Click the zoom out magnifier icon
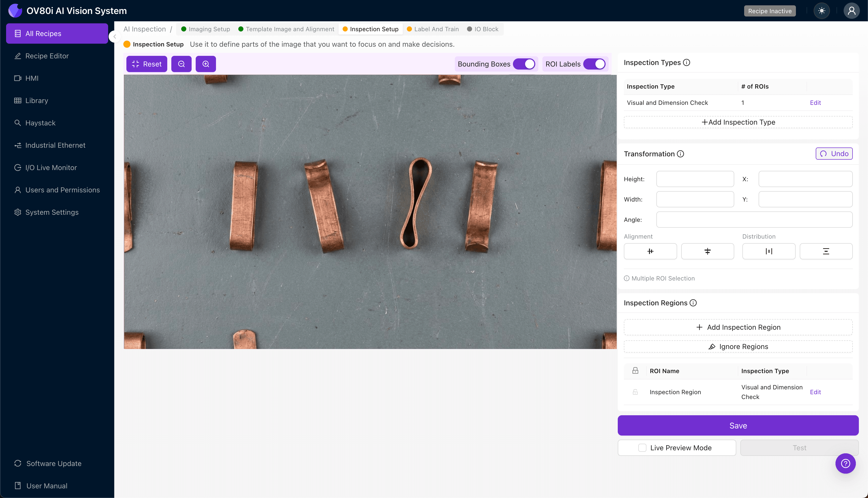Image resolution: width=868 pixels, height=498 pixels. coord(181,64)
